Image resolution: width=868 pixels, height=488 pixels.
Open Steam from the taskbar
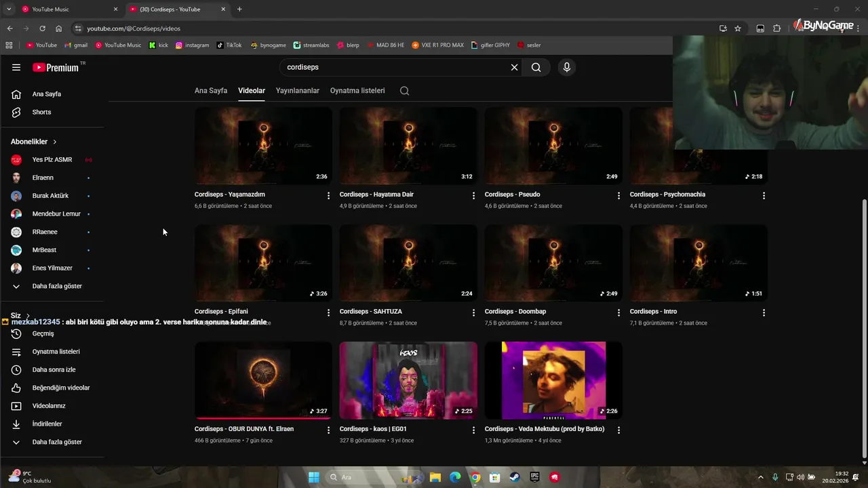[515, 477]
